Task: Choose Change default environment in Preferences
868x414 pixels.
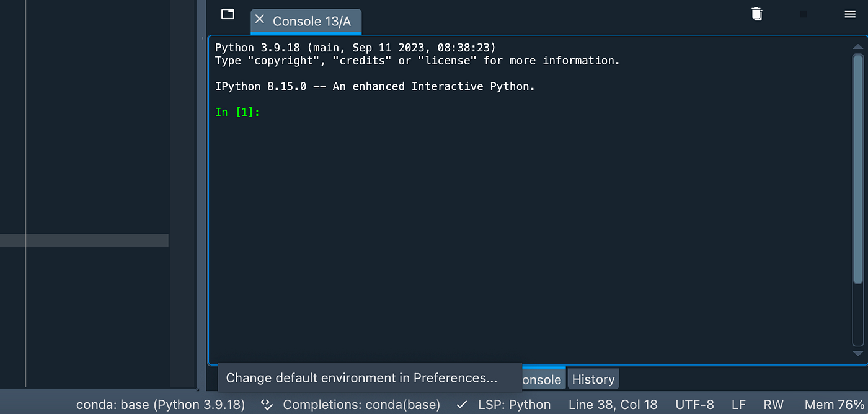Action: [361, 378]
